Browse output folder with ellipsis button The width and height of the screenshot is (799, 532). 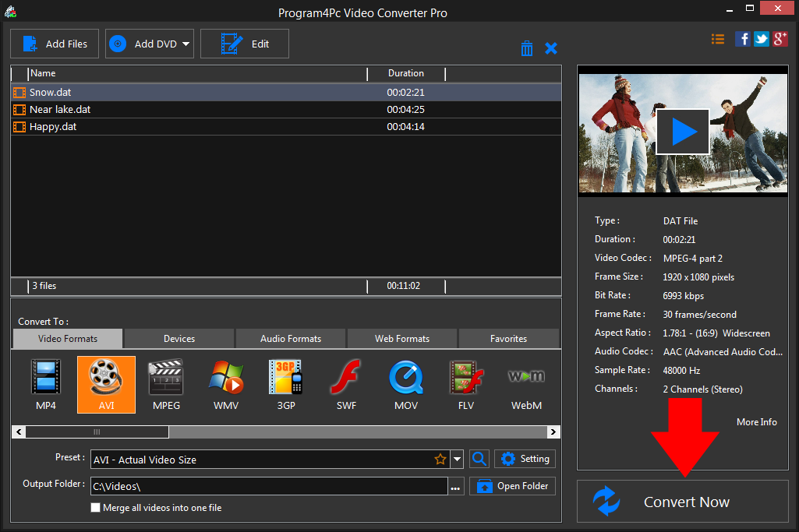[456, 487]
